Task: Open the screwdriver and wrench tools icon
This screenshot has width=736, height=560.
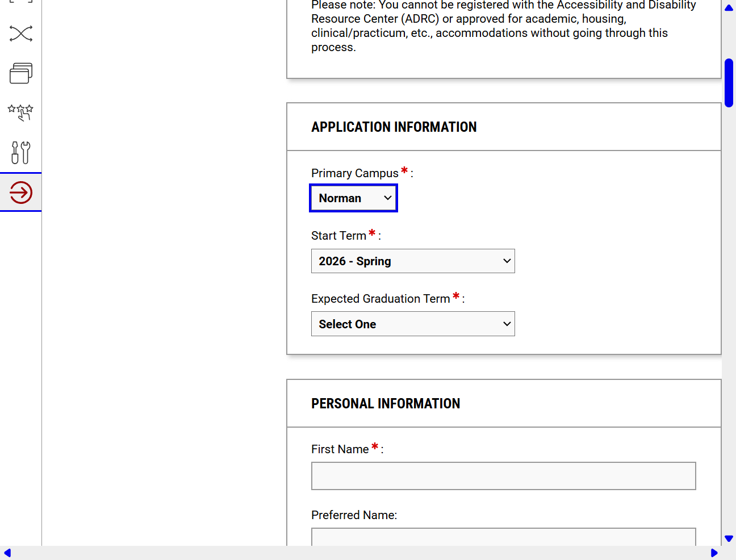Action: coord(21,152)
